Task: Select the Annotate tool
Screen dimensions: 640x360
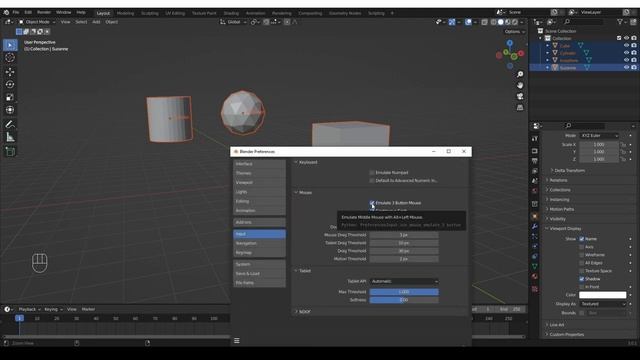Action: (10, 124)
